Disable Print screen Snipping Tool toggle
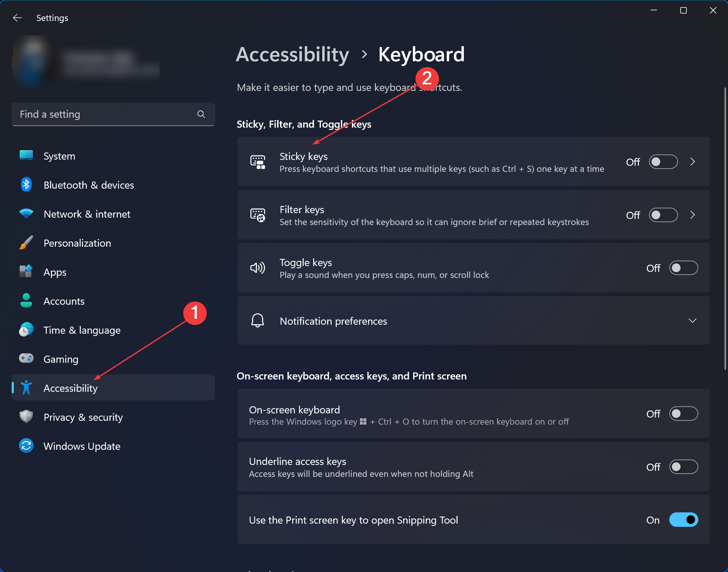Image resolution: width=728 pixels, height=572 pixels. 683,520
